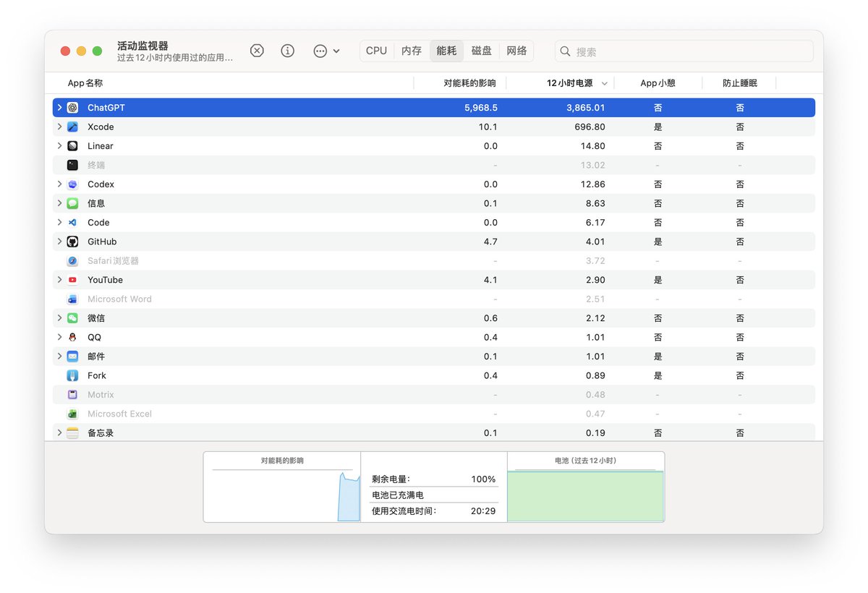Expand the ChatGPT row disclosure arrow
This screenshot has height=593, width=868.
point(59,108)
